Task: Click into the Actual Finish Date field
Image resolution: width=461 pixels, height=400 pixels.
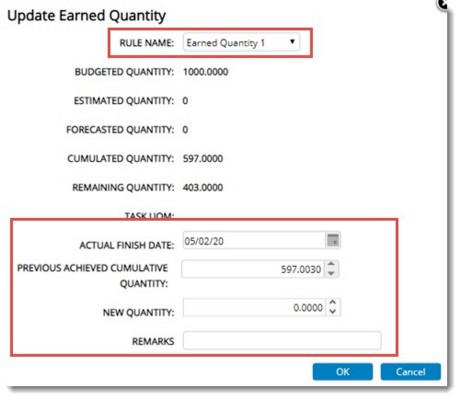Action: (254, 240)
